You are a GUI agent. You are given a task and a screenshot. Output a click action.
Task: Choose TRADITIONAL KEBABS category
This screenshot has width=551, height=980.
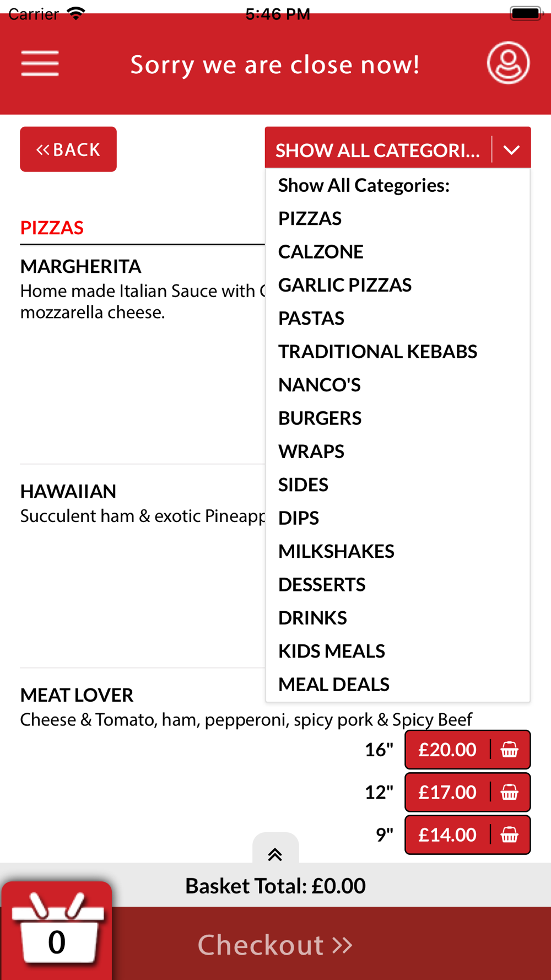[377, 352]
